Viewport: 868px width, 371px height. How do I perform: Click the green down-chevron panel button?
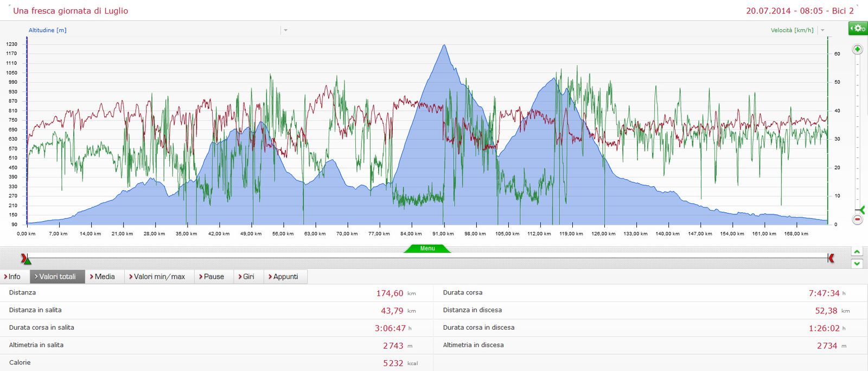[x=857, y=263]
